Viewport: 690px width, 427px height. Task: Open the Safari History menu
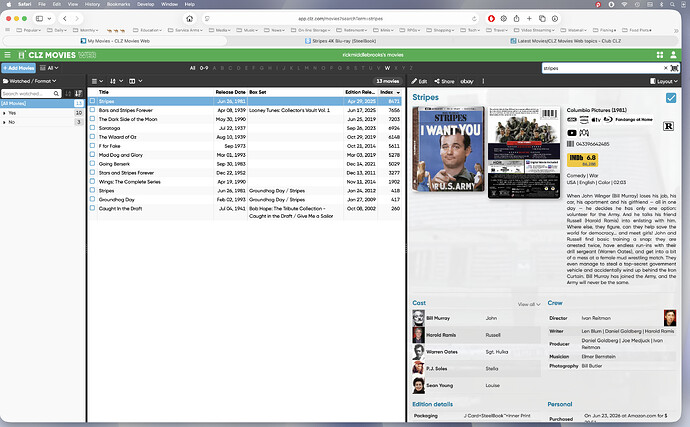pyautogui.click(x=92, y=4)
